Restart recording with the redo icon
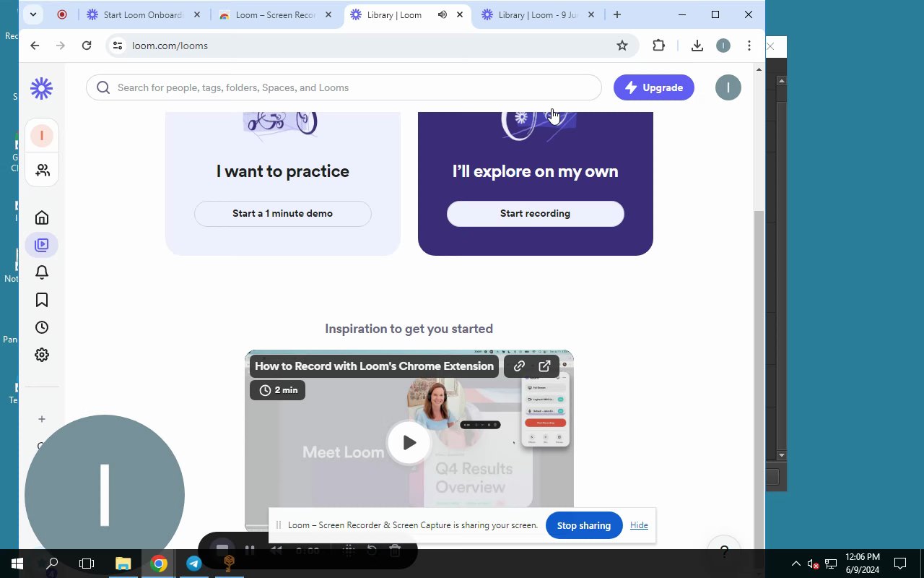924x578 pixels. pos(372,551)
